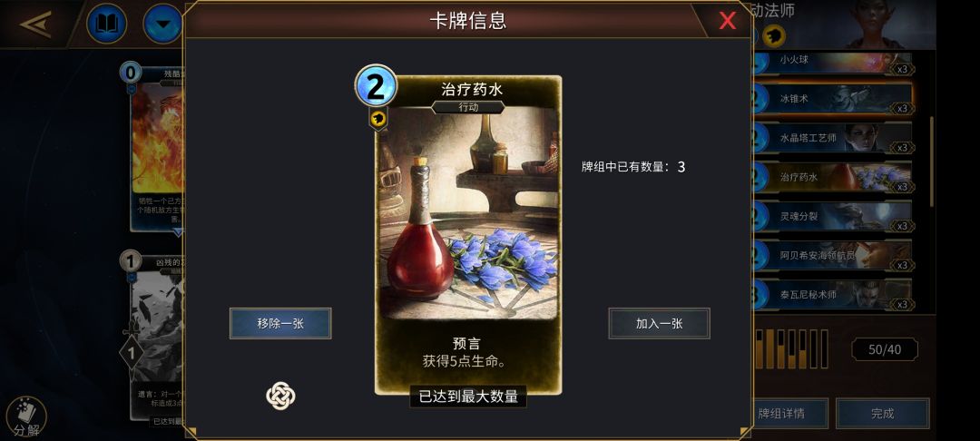
Task: Click the 完成 button
Action: point(883,414)
